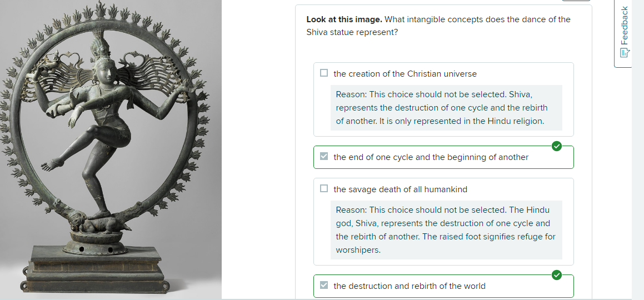Select 'the destruction and rebirth of the world' text
The height and width of the screenshot is (300, 644).
click(x=409, y=286)
